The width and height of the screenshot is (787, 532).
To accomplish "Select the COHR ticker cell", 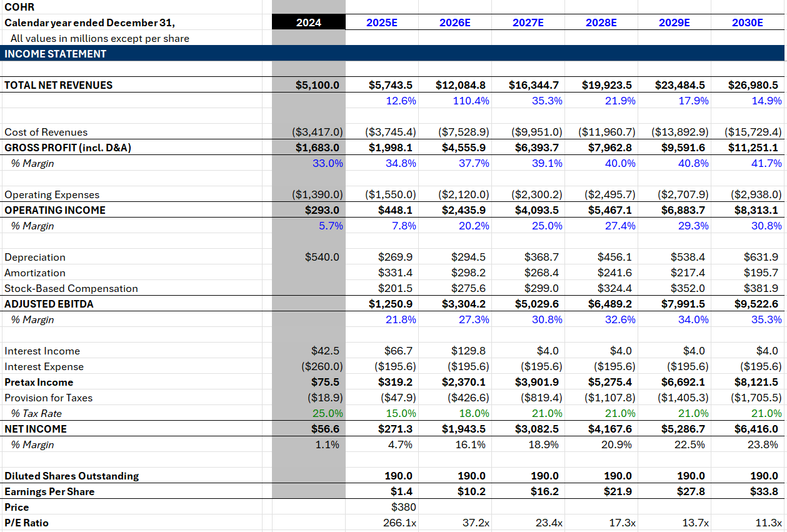I will (x=19, y=7).
